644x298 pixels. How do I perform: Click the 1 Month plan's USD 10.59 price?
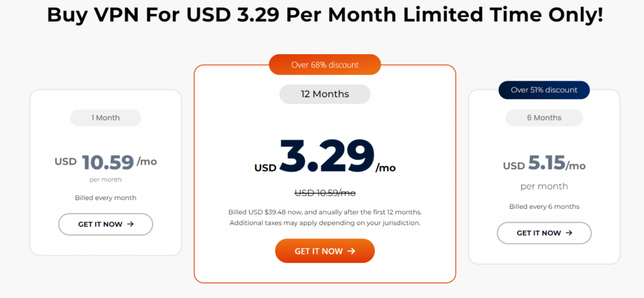pyautogui.click(x=106, y=162)
